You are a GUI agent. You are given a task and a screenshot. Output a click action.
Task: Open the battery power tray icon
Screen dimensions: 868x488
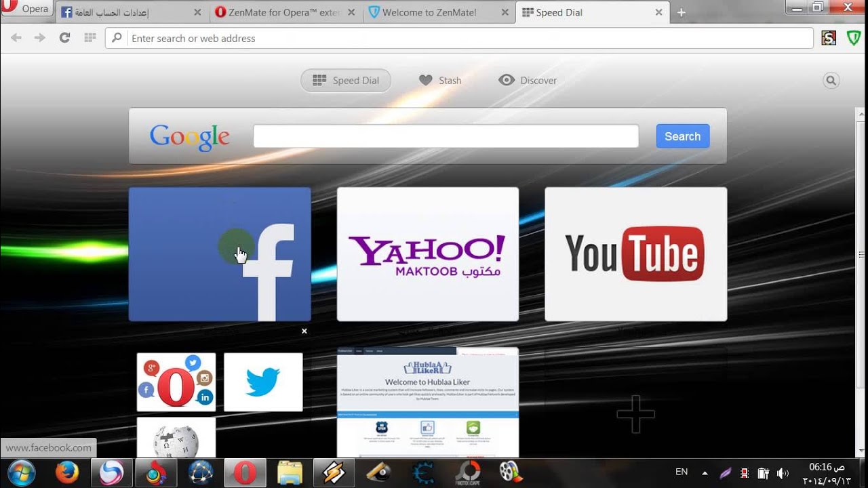[x=764, y=472]
